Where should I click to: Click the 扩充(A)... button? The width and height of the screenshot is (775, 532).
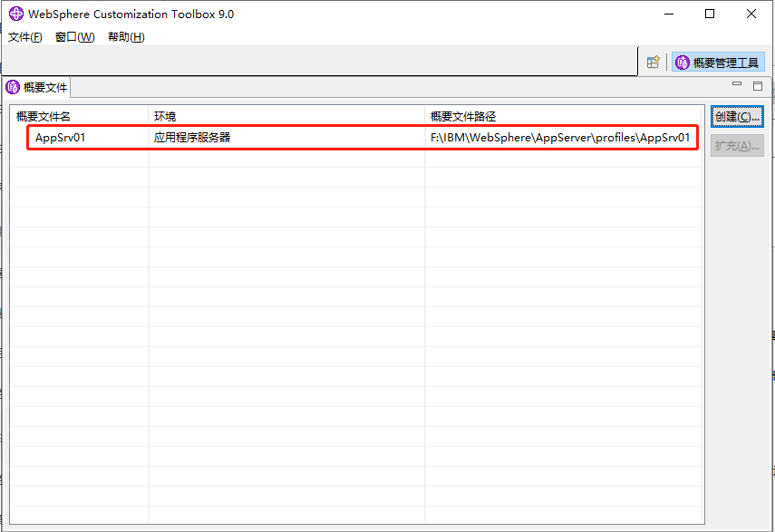[737, 146]
